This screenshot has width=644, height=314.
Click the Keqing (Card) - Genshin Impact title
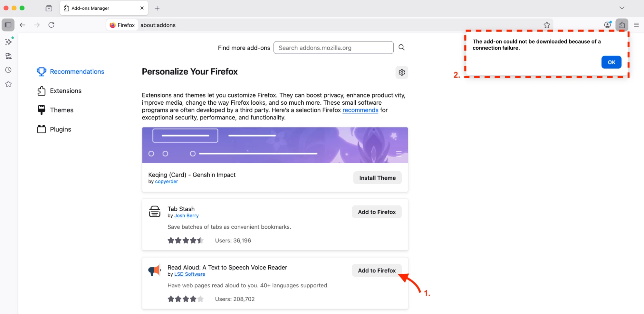[x=192, y=175]
